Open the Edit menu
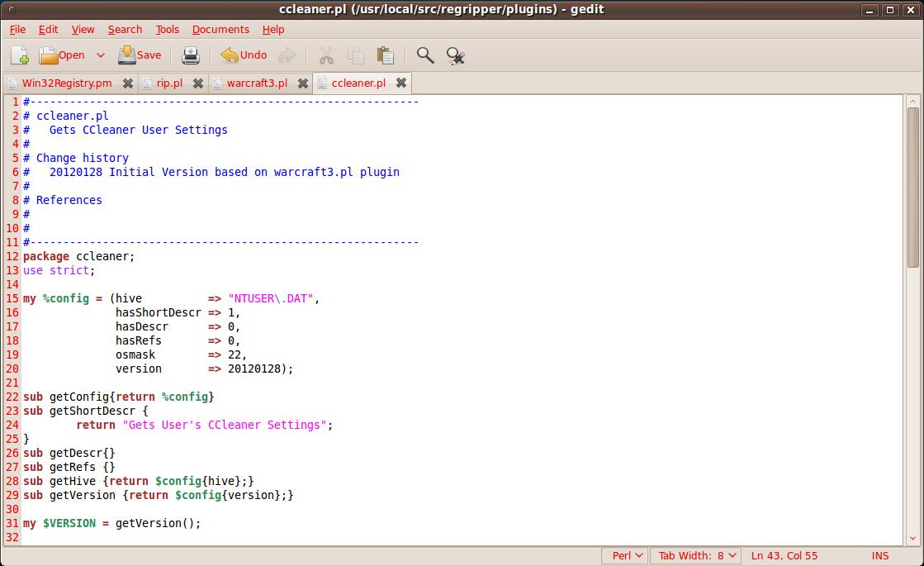 pos(49,30)
